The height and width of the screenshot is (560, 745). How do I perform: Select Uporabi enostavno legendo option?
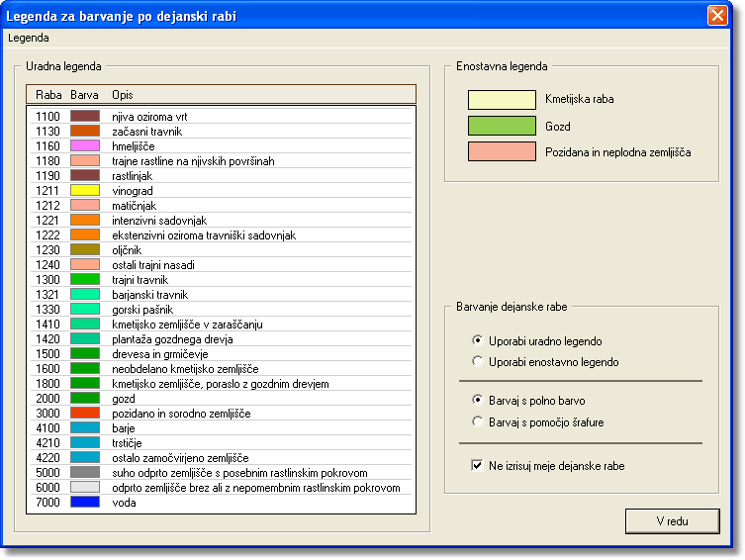(x=479, y=362)
